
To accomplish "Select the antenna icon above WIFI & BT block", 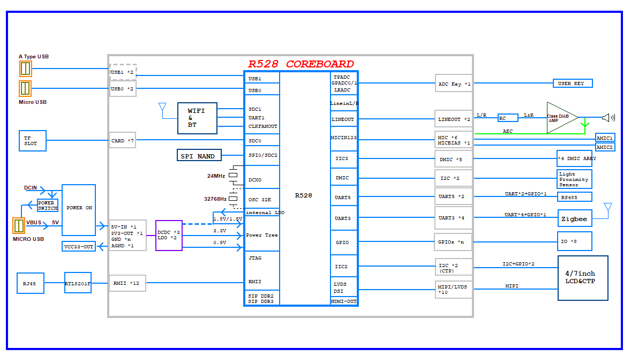I will (x=161, y=106).
